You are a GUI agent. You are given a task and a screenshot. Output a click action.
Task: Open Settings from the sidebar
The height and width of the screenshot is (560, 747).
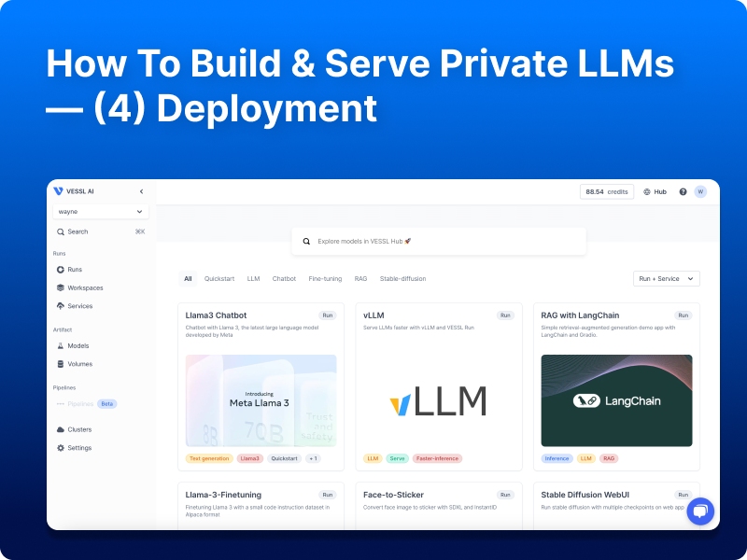tap(79, 447)
